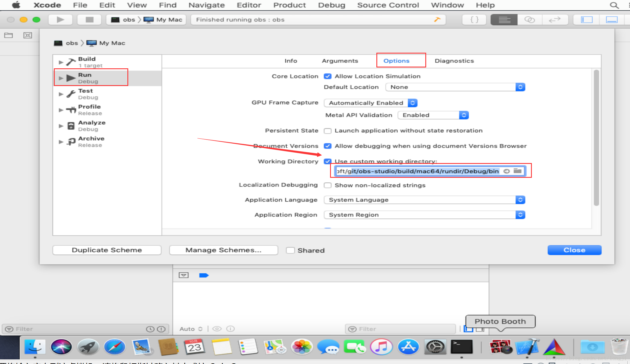The width and height of the screenshot is (630, 364).
Task: Open the Product menu
Action: [290, 5]
